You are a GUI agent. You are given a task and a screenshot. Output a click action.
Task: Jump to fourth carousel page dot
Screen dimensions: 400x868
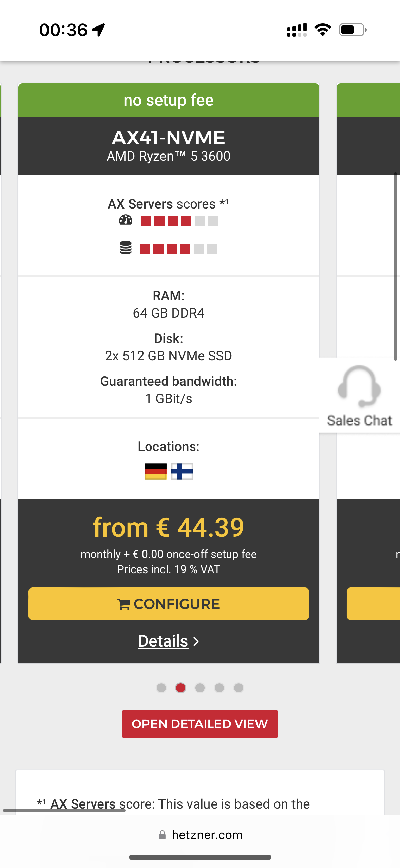[219, 688]
